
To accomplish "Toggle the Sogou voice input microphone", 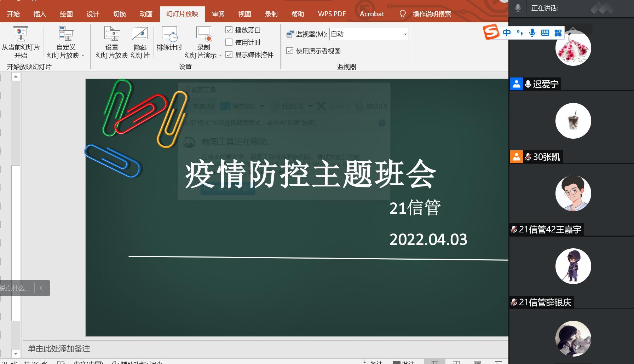I will (532, 33).
